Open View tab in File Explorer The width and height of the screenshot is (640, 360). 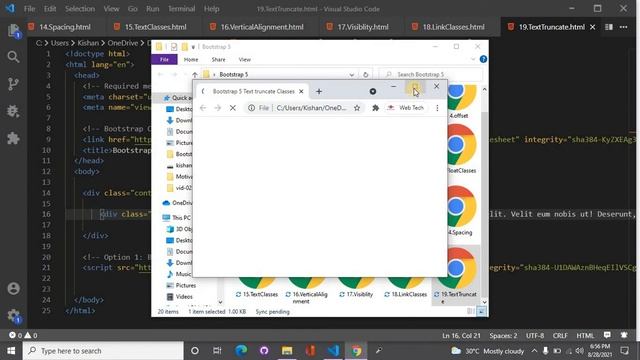tap(244, 60)
